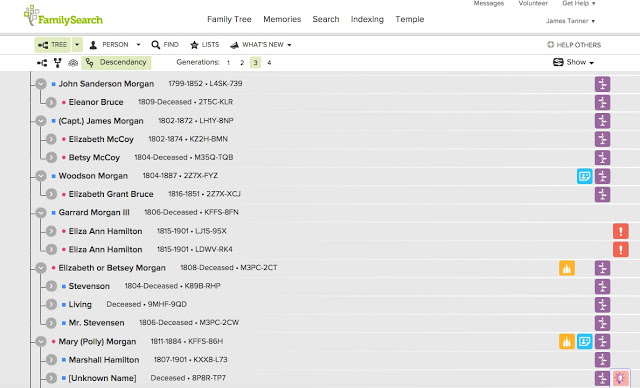Open temple icon for Betsy McCoy
The height and width of the screenshot is (388, 640).
(x=602, y=157)
